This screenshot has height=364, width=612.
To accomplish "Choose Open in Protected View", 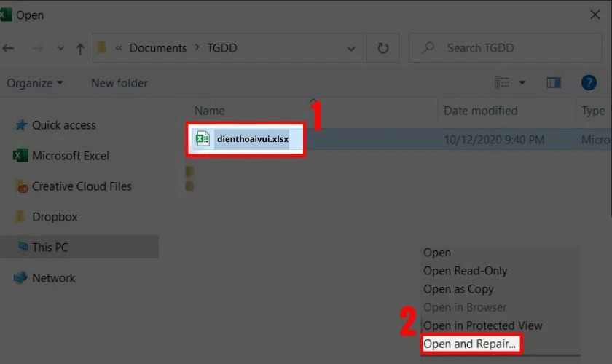I will [x=483, y=325].
